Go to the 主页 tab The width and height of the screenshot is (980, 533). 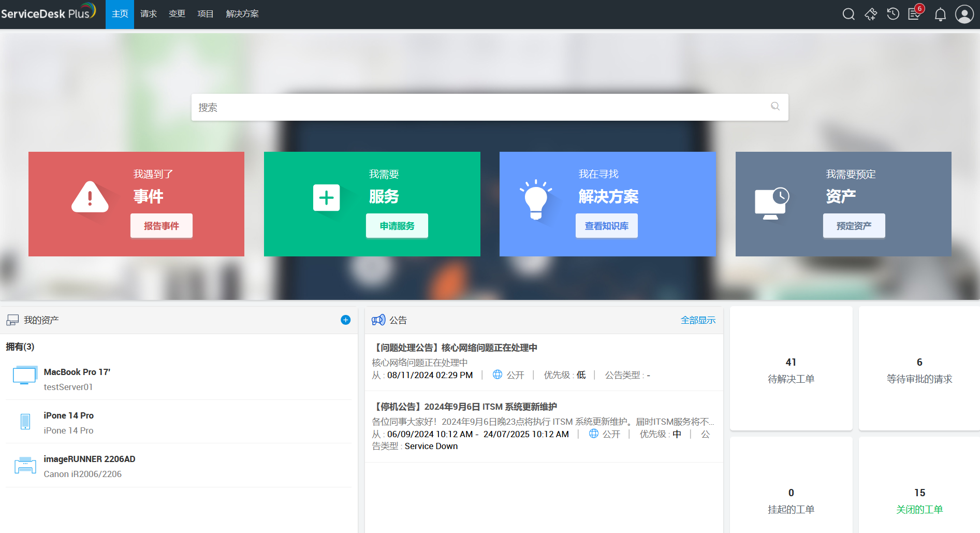coord(120,14)
